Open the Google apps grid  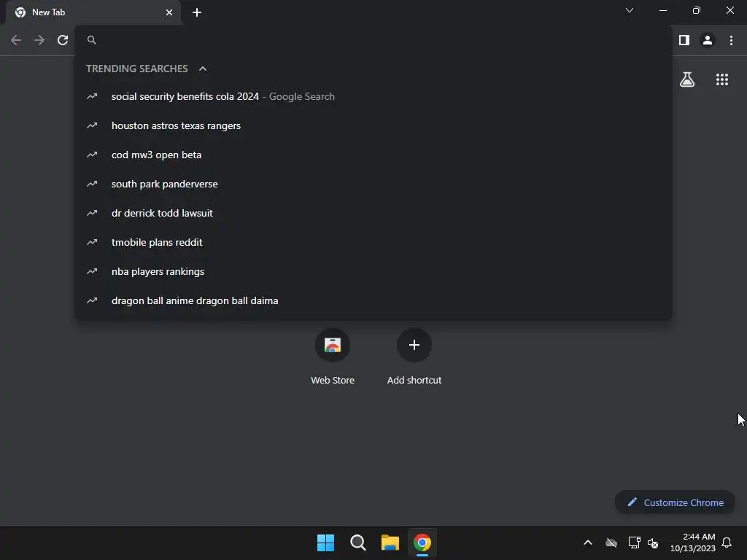click(722, 79)
